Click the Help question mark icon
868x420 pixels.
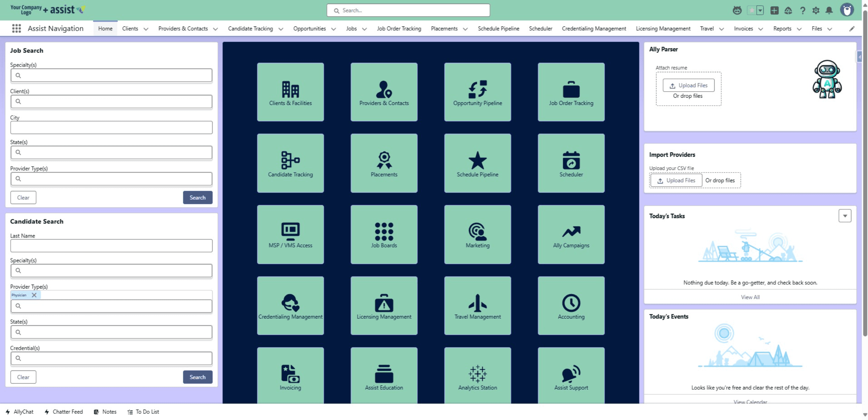click(x=802, y=10)
